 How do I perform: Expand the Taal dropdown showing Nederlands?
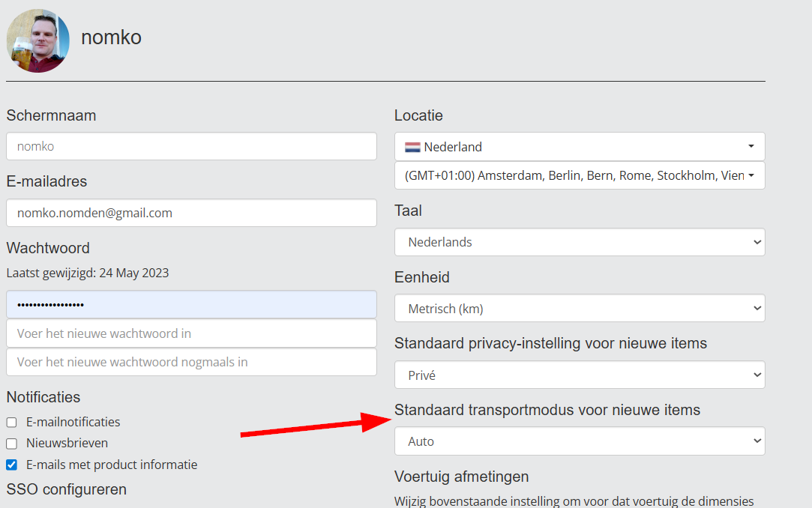[x=579, y=242]
